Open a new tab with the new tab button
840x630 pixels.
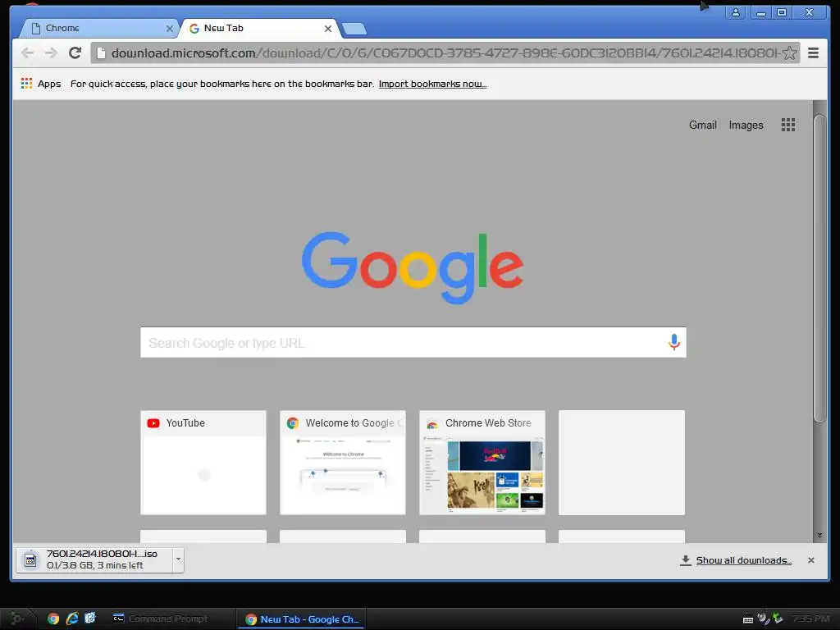354,29
